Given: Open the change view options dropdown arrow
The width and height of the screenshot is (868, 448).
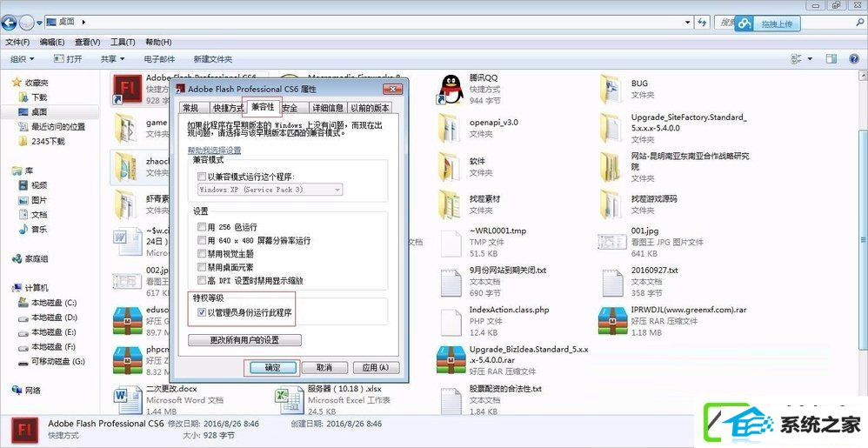Looking at the screenshot, I should (x=810, y=58).
